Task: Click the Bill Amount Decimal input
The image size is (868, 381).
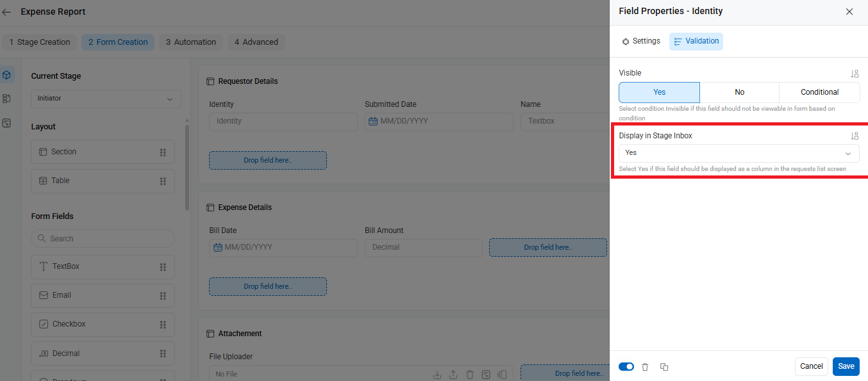Action: tap(424, 247)
